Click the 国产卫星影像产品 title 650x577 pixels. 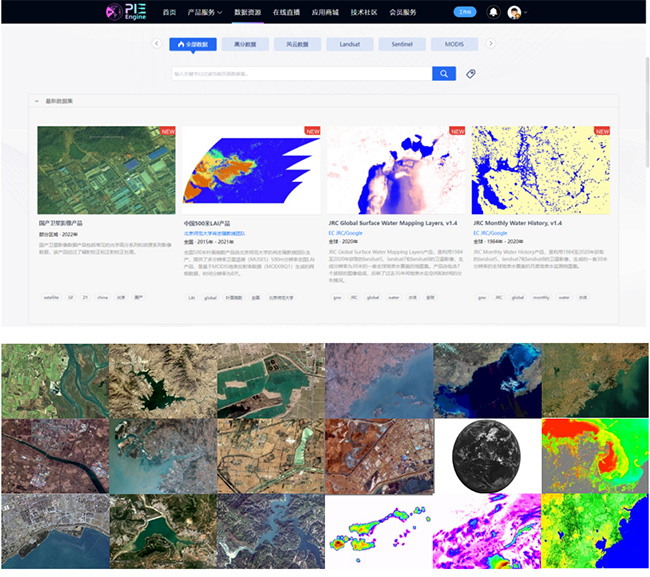[x=61, y=223]
